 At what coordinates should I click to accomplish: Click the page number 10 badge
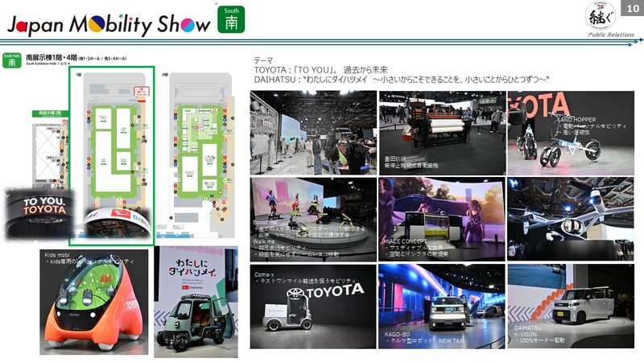click(632, 7)
